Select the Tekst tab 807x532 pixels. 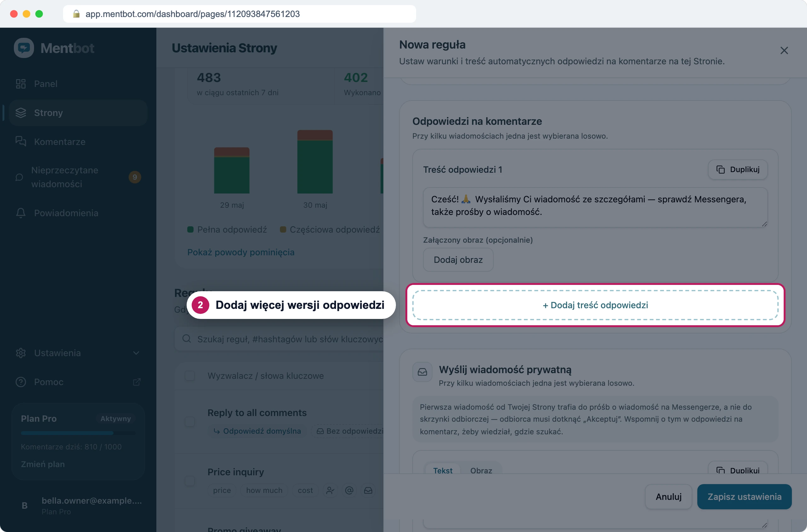443,470
